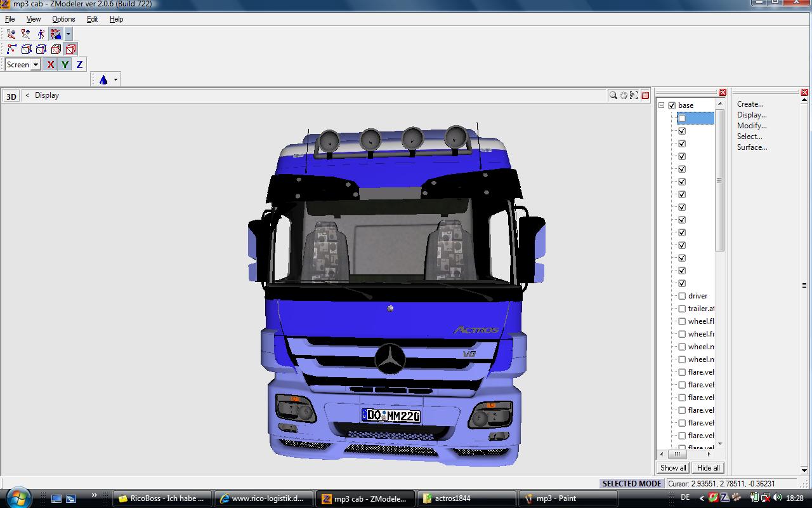Activate the red object level cube icon
Image resolution: width=812 pixels, height=508 pixels.
(x=70, y=49)
